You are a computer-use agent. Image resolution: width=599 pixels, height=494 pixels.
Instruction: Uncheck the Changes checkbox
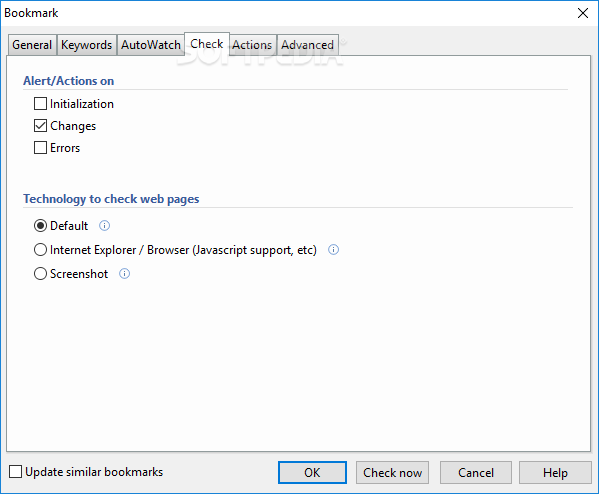tap(40, 126)
